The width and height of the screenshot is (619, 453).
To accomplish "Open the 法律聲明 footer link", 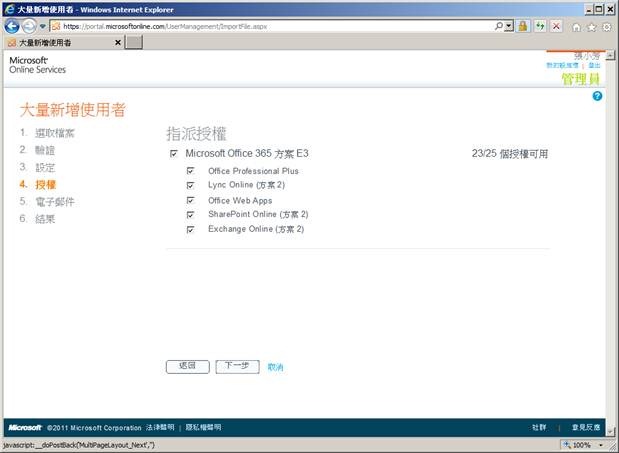I will [159, 427].
